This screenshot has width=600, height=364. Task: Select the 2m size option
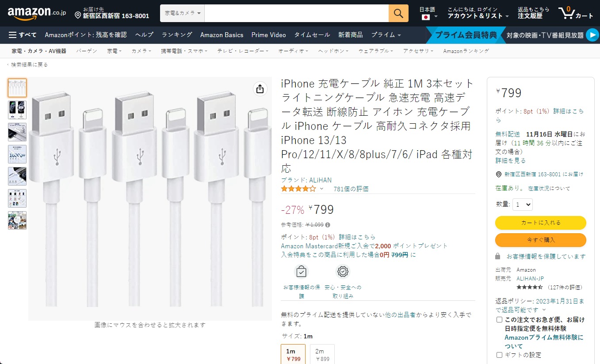322,353
